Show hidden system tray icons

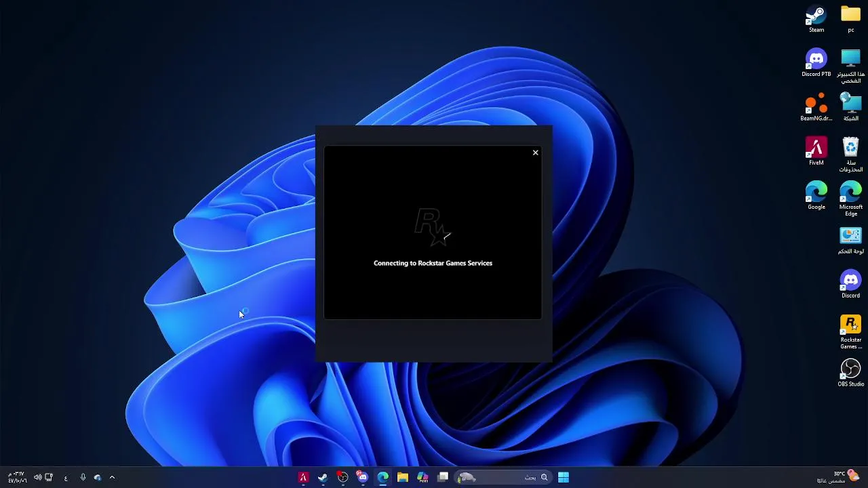point(112,478)
